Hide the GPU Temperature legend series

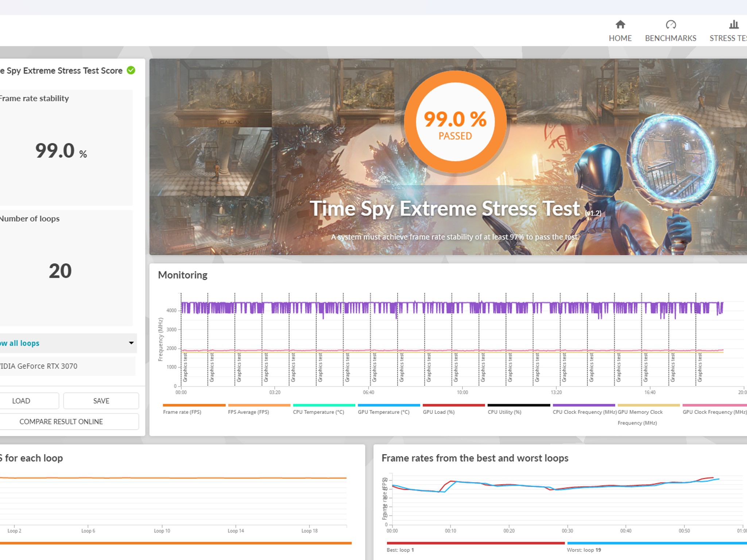(x=384, y=412)
